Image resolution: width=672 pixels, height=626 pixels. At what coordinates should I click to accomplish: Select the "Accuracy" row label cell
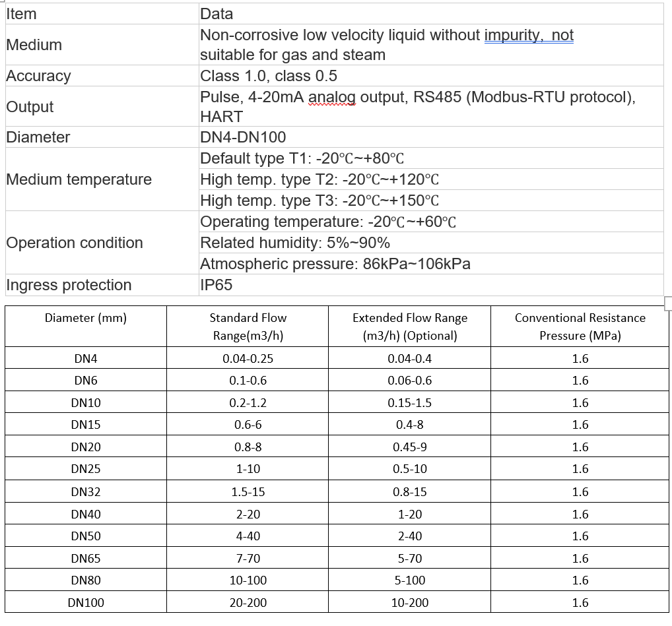click(x=38, y=76)
